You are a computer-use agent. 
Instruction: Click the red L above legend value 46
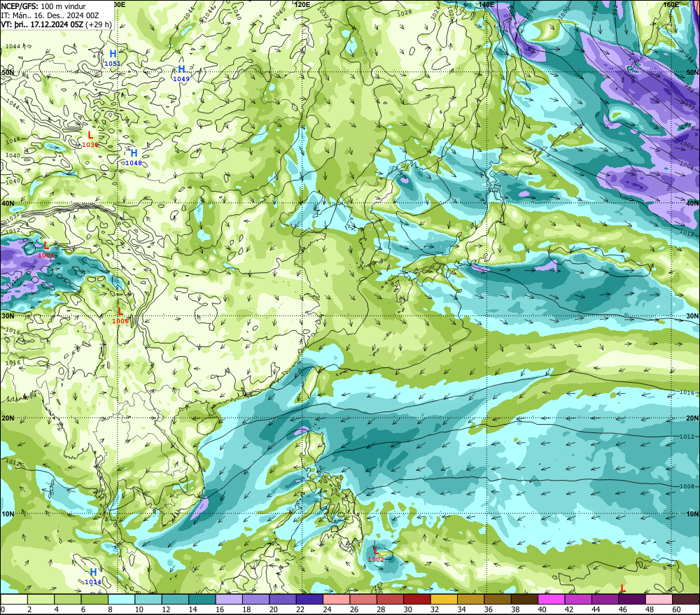click(x=623, y=588)
